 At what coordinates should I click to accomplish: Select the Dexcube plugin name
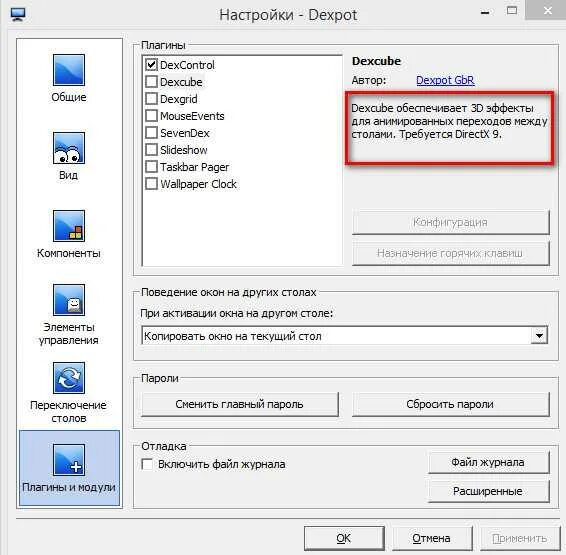181,82
